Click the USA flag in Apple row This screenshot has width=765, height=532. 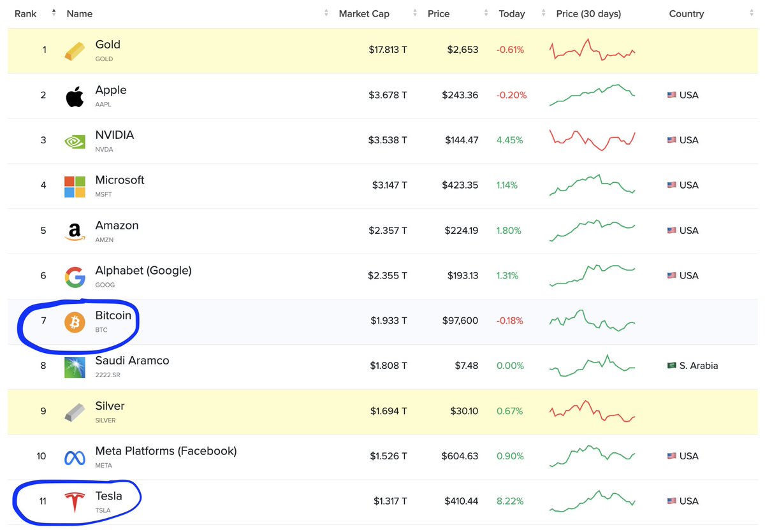point(671,95)
